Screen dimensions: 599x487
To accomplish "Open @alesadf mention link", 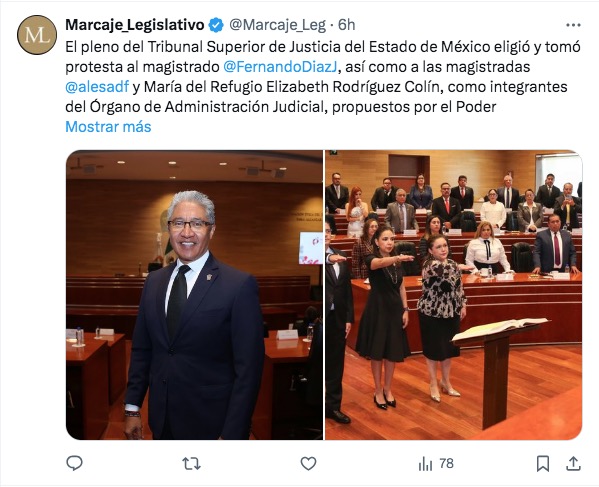I will pyautogui.click(x=97, y=87).
